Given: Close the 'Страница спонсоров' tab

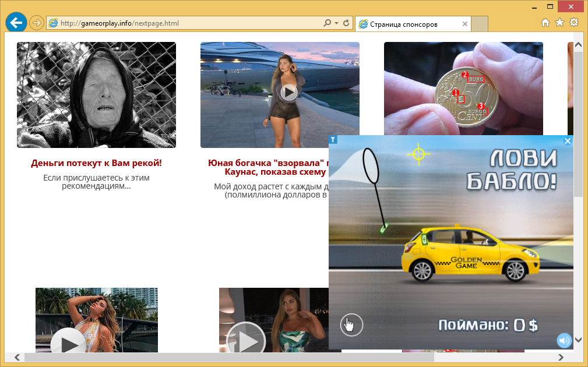Looking at the screenshot, I should 464,24.
